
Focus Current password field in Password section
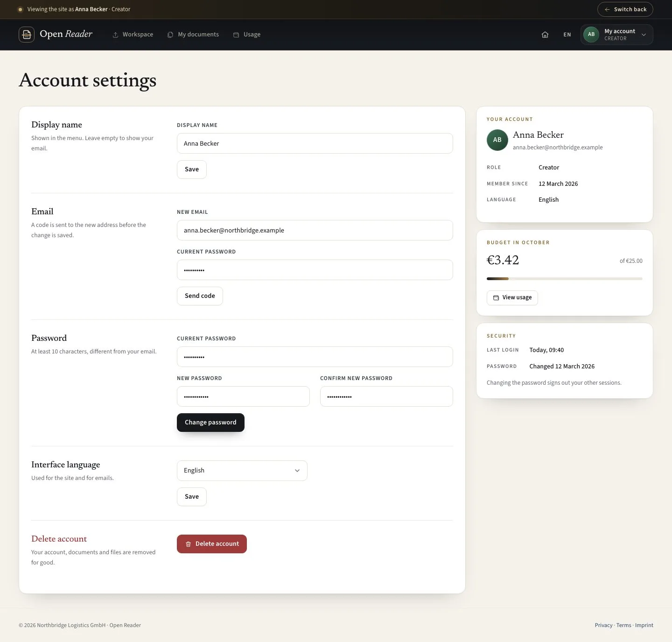click(315, 357)
